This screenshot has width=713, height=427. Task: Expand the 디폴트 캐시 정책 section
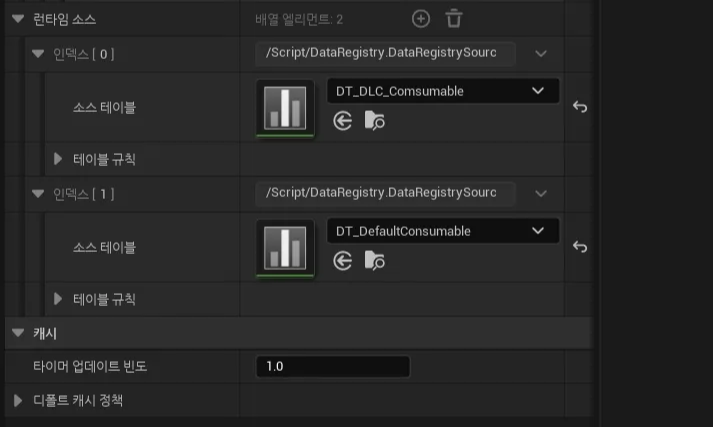point(18,401)
